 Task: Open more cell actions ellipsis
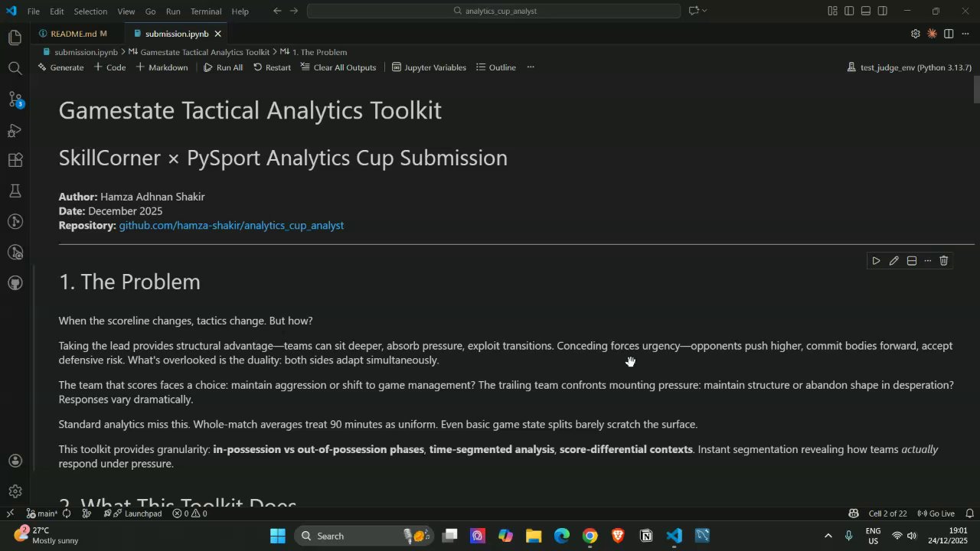(x=927, y=261)
